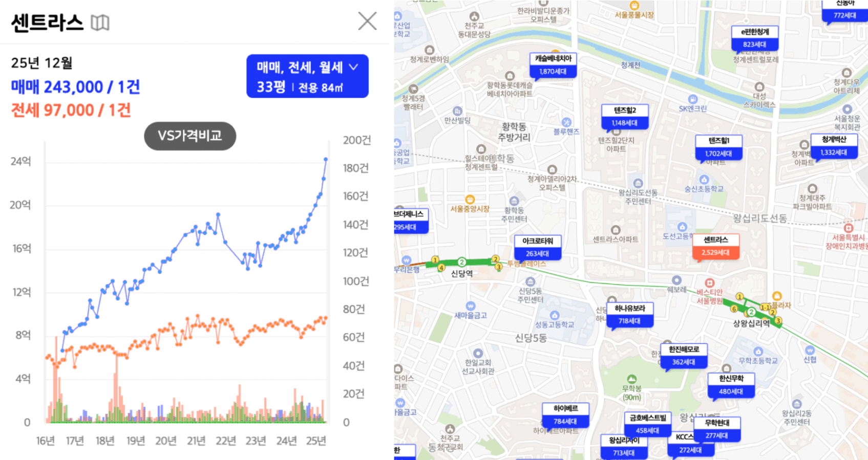Click the VS가격비교 button
868x460 pixels.
point(190,136)
